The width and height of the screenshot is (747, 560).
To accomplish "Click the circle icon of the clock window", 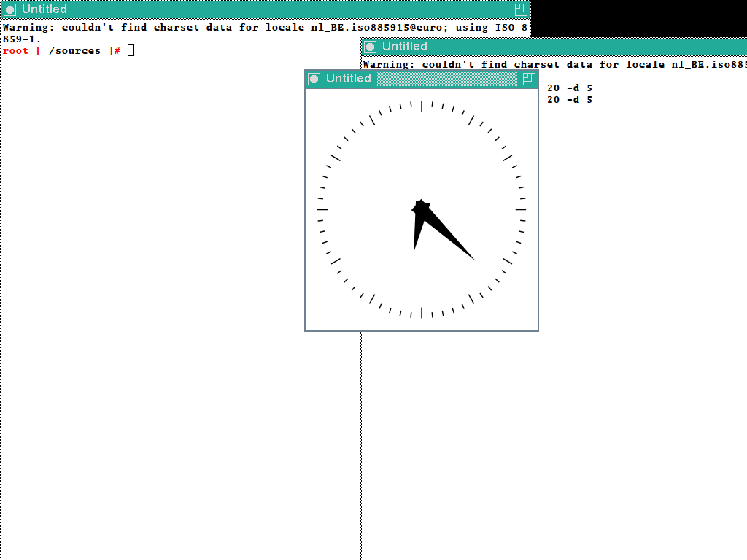I will 314,79.
